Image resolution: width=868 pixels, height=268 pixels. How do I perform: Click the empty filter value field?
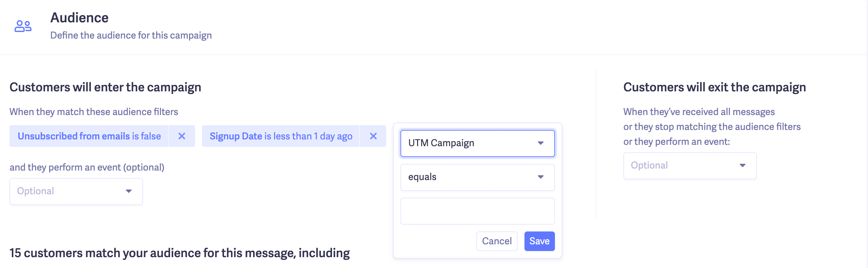point(477,211)
